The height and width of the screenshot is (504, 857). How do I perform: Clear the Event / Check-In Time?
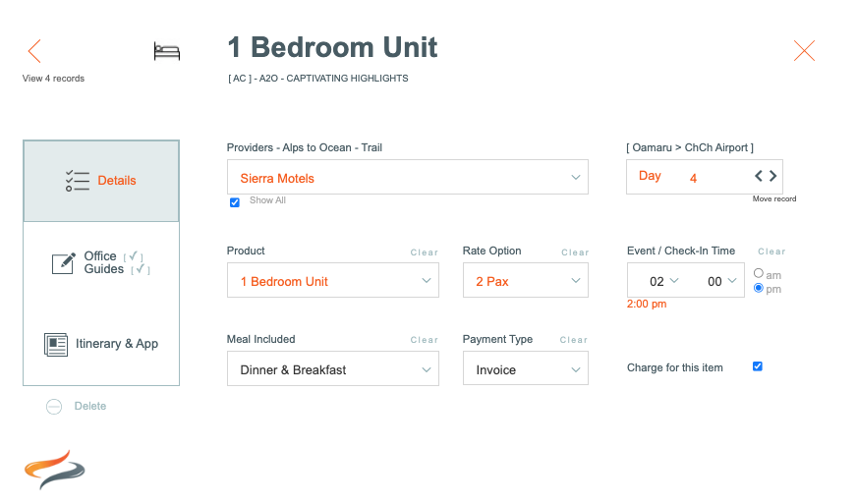pos(771,252)
